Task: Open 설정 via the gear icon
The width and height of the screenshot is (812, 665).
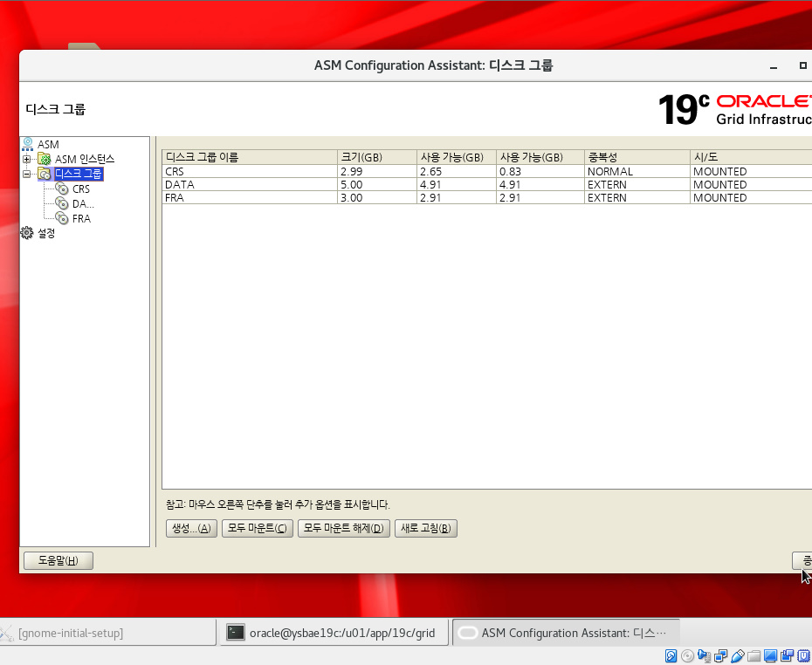Action: coord(27,233)
